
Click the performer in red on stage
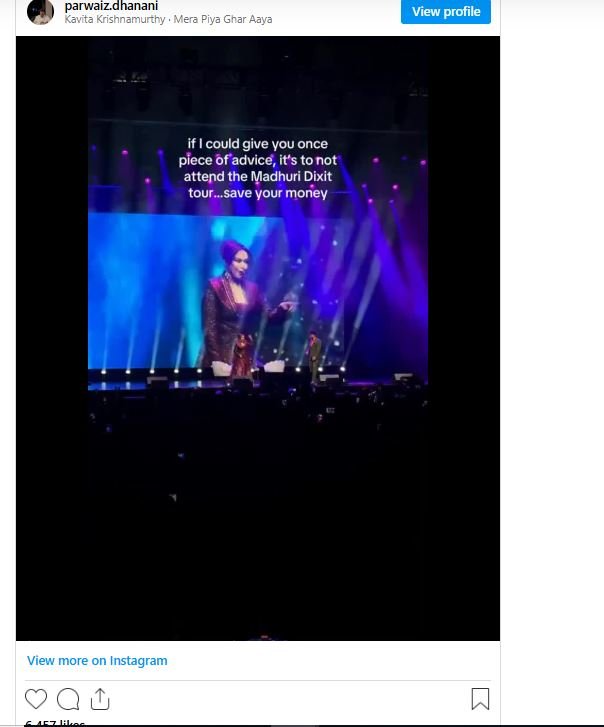coord(242,356)
